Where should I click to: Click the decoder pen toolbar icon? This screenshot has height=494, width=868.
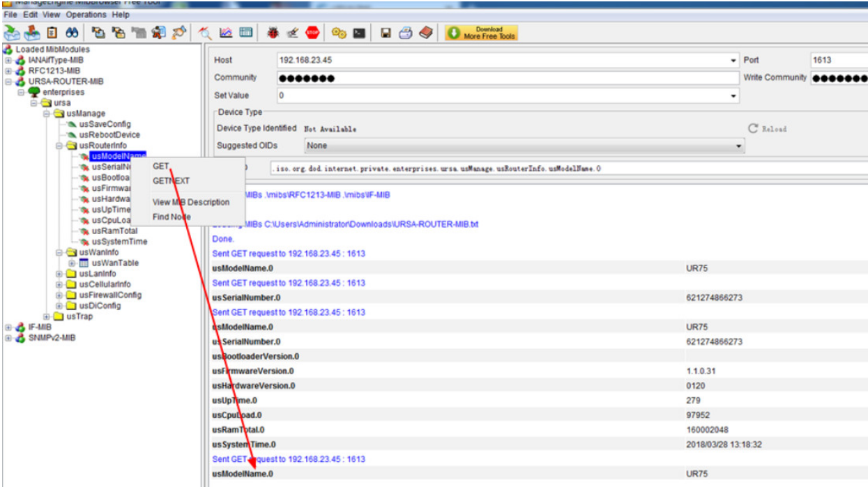pyautogui.click(x=293, y=33)
